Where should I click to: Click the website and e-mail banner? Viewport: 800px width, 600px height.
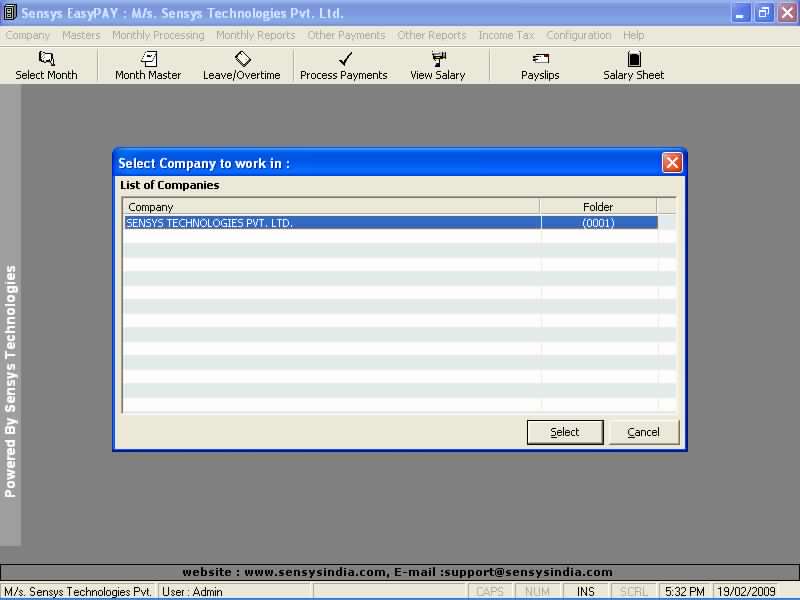tap(398, 572)
